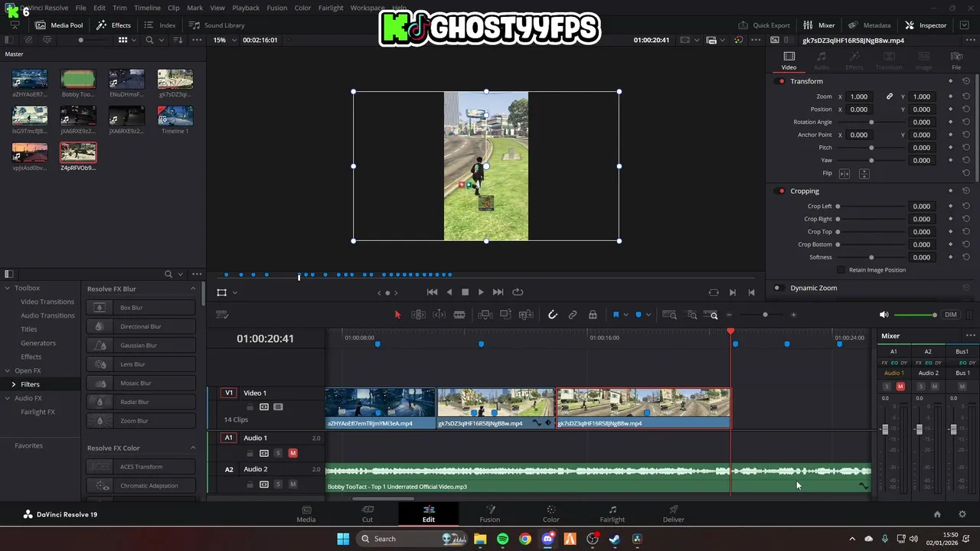Screen dimensions: 980x551
Task: Expand the Audio FX tree item
Action: (7, 398)
